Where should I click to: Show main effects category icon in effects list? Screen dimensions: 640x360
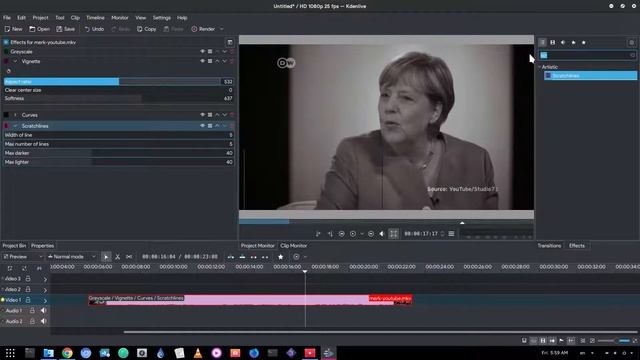(x=542, y=42)
